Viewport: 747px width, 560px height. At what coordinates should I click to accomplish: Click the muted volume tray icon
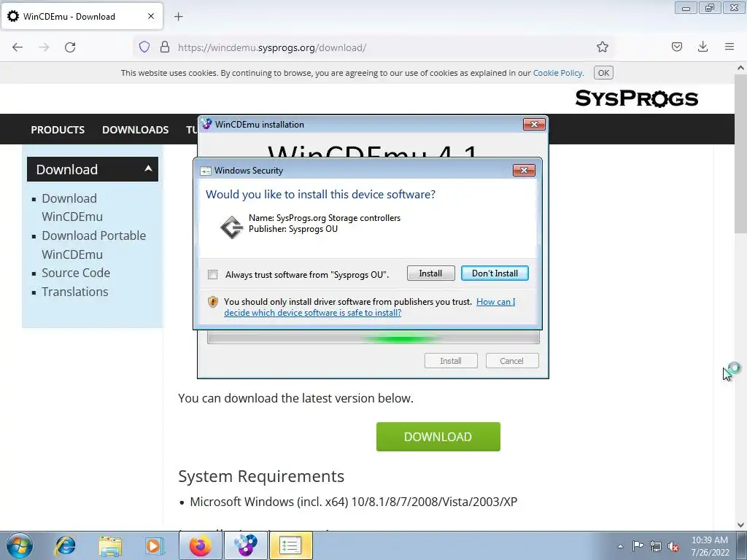[673, 547]
